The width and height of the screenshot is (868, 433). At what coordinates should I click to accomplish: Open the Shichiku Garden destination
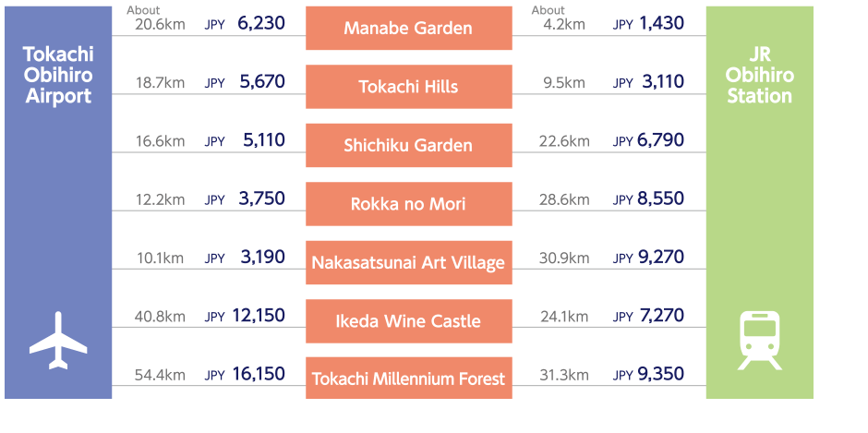tap(408, 146)
